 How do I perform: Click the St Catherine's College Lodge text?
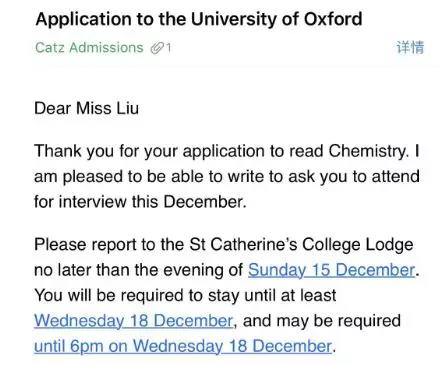(x=301, y=245)
